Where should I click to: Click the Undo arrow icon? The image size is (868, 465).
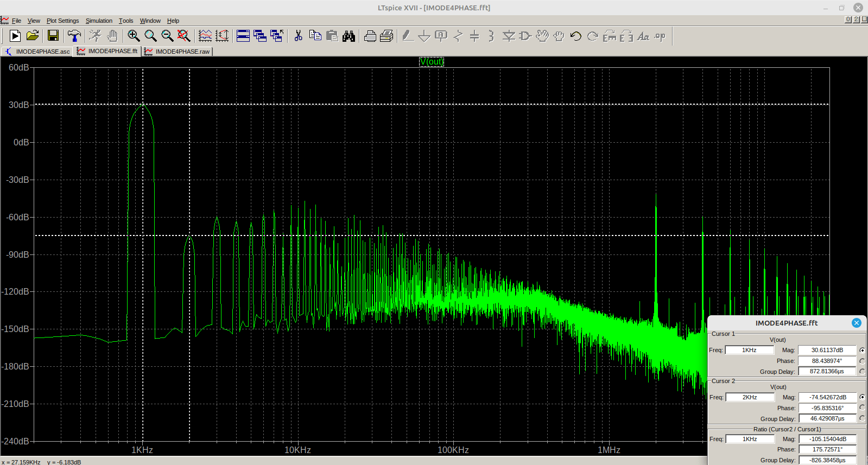[576, 36]
